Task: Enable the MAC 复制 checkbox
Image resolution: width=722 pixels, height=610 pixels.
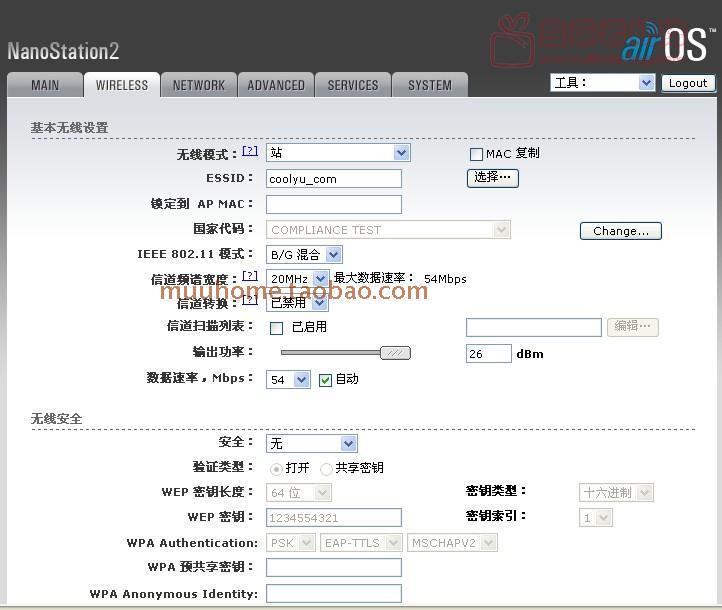Action: pyautogui.click(x=476, y=154)
